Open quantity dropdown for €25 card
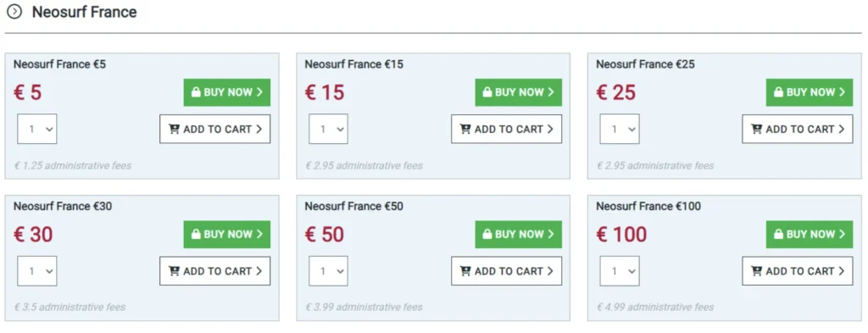Image resolution: width=868 pixels, height=333 pixels. coord(620,129)
